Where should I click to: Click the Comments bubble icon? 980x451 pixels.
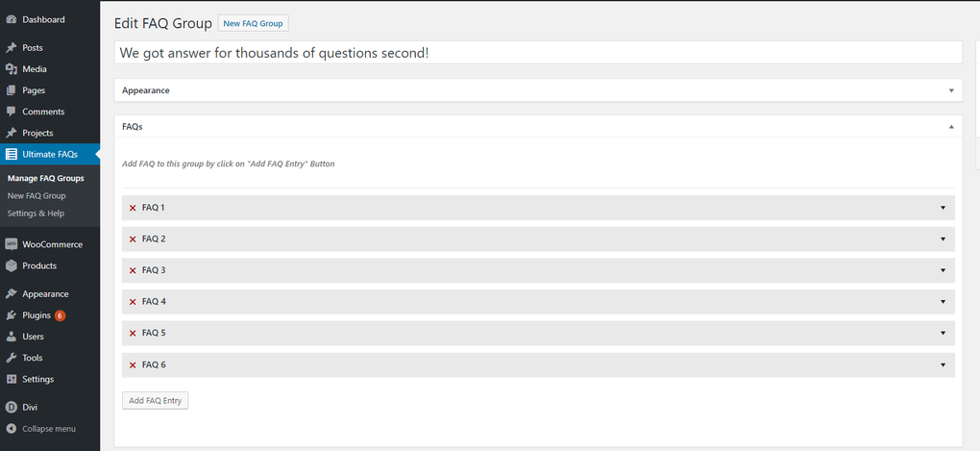pyautogui.click(x=12, y=112)
